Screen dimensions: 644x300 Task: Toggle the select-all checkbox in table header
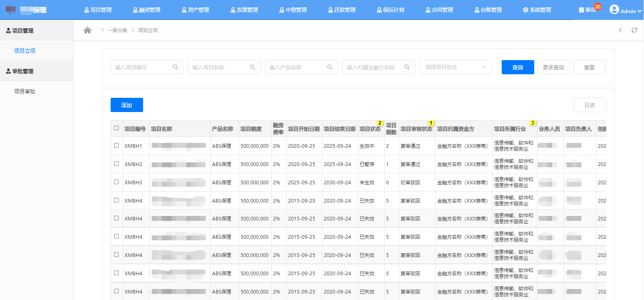click(117, 128)
